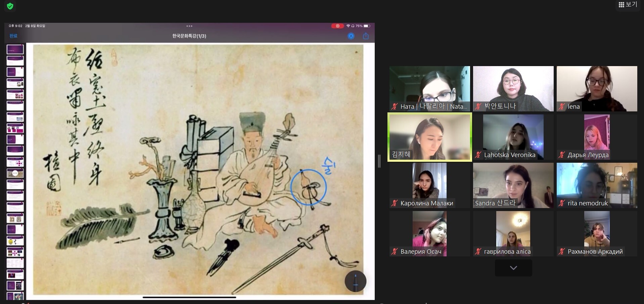
Task: Select Дарья Леурда's video tile
Action: click(597, 137)
